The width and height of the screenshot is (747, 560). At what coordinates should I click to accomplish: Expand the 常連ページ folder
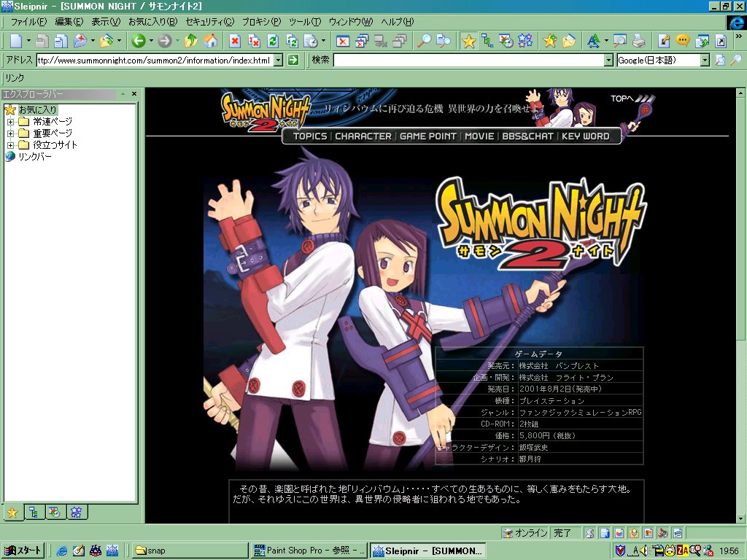coord(10,122)
